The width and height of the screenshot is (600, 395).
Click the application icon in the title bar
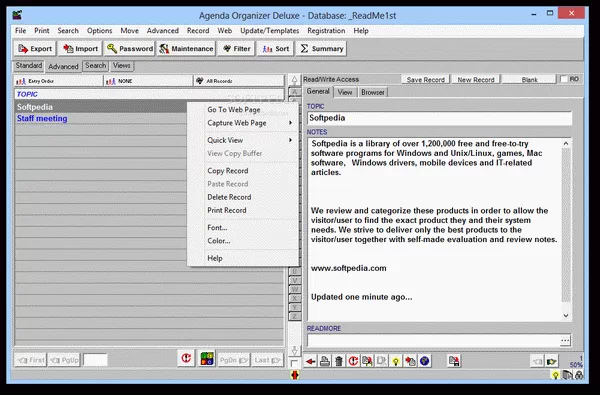17,15
